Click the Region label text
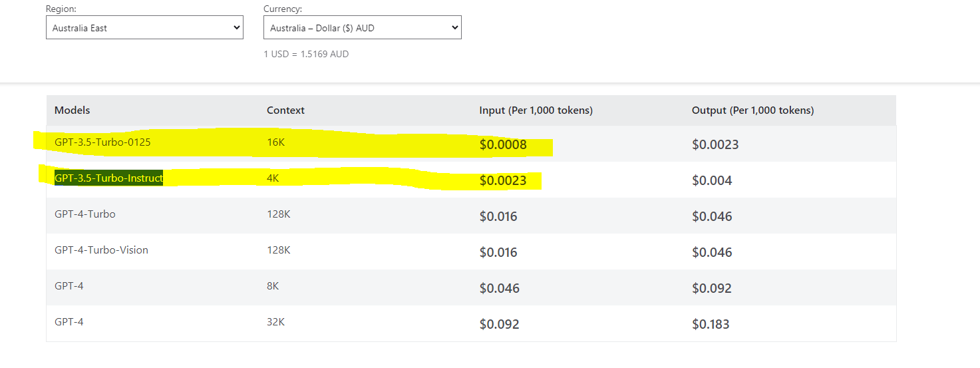Image resolution: width=980 pixels, height=368 pixels. click(60, 9)
